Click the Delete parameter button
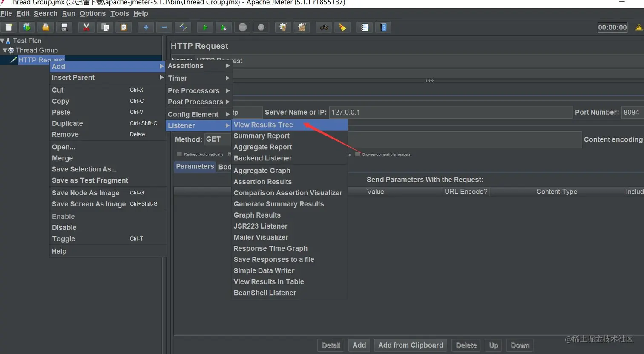 (x=466, y=345)
